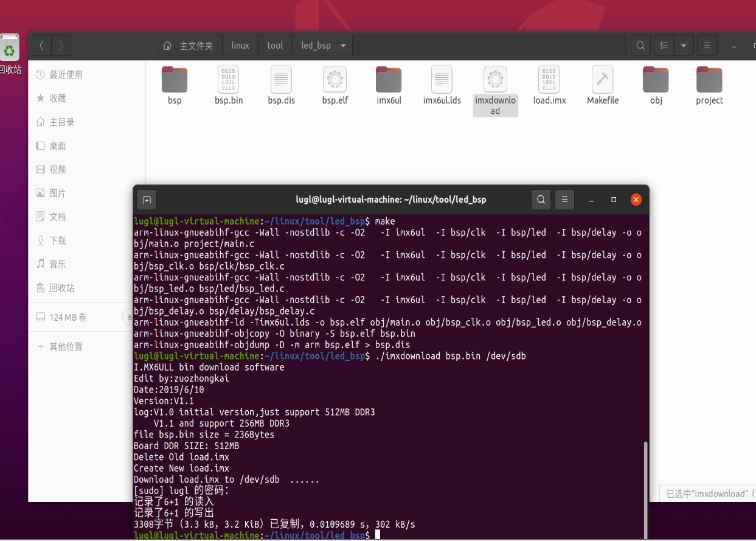Open new tab button in terminal
756x541 pixels.
(x=147, y=200)
